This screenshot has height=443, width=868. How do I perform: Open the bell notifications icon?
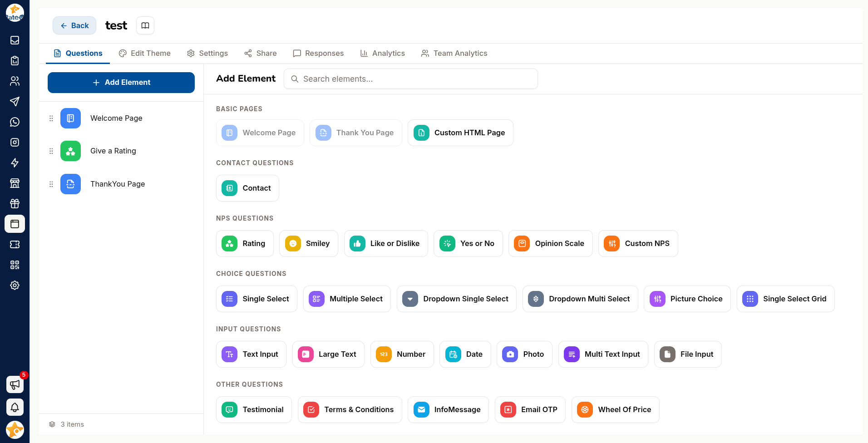[15, 407]
